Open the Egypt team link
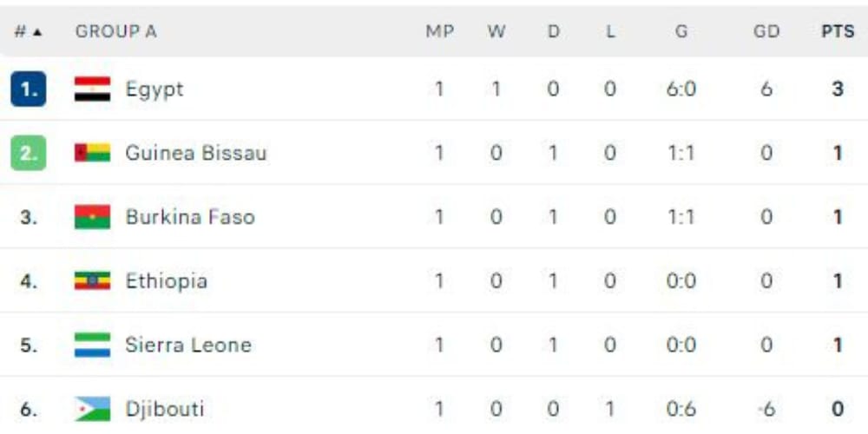 point(155,89)
